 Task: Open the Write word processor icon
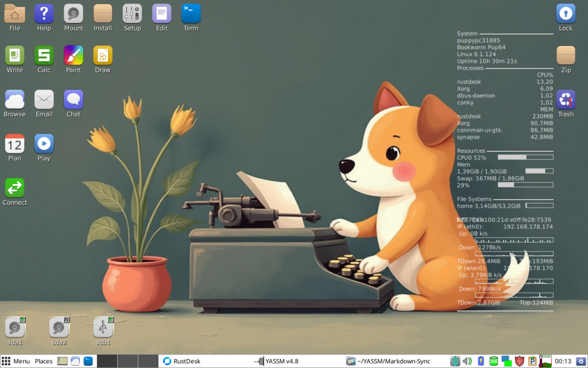pyautogui.click(x=14, y=56)
